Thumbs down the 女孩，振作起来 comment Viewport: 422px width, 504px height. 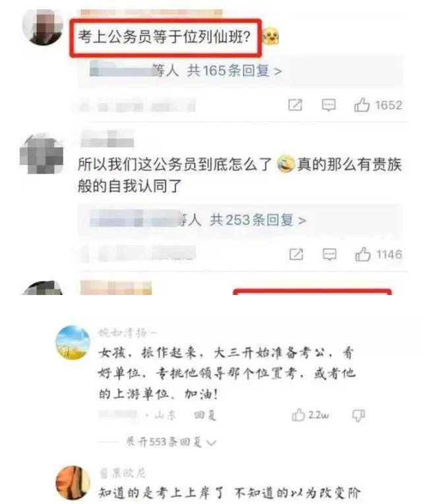click(x=358, y=416)
